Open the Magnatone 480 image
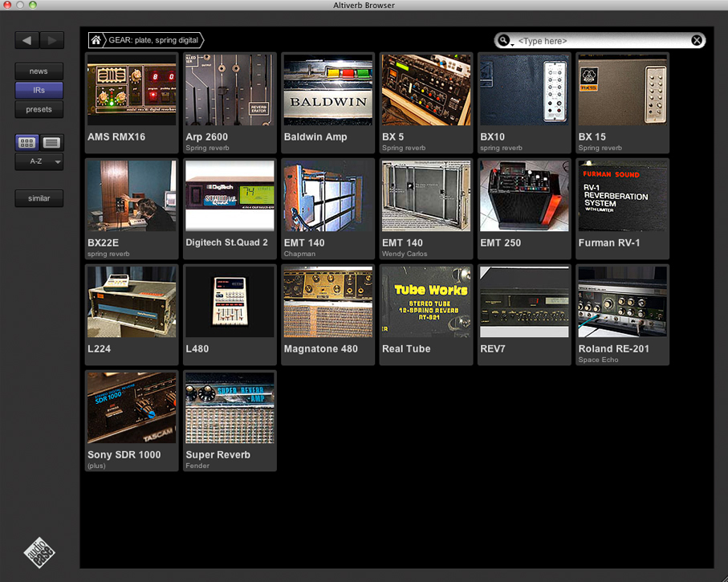This screenshot has height=582, width=728. point(328,302)
